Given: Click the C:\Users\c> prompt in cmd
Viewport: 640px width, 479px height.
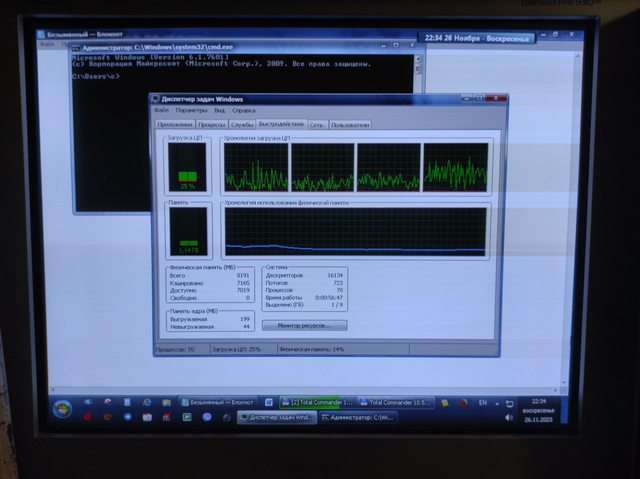Looking at the screenshot, I should click(96, 76).
